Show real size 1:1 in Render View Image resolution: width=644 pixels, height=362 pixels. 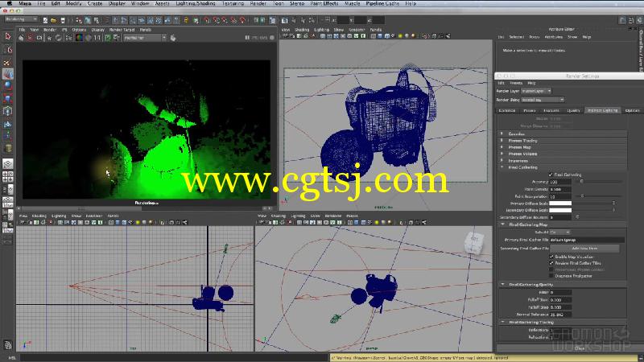(x=97, y=38)
